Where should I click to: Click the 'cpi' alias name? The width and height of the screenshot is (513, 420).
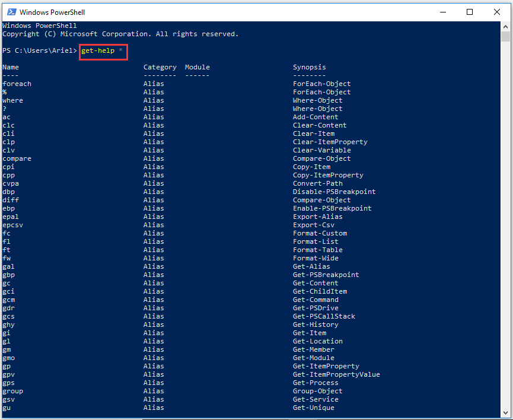pyautogui.click(x=8, y=167)
